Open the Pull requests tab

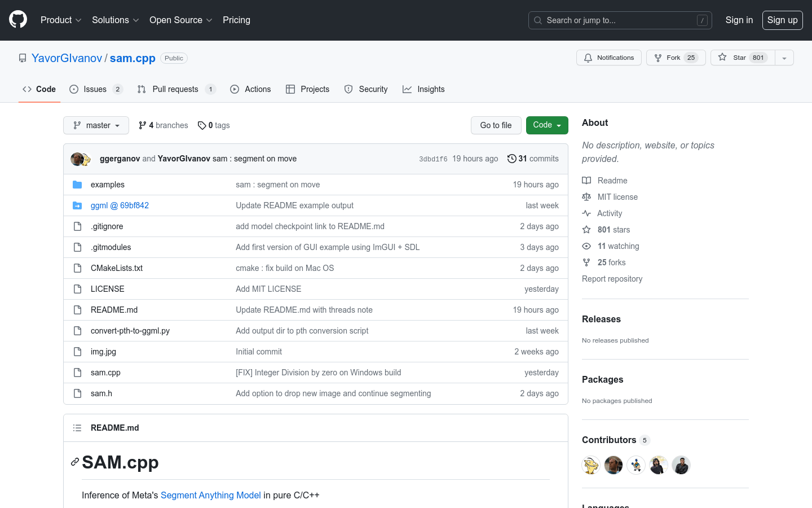176,89
